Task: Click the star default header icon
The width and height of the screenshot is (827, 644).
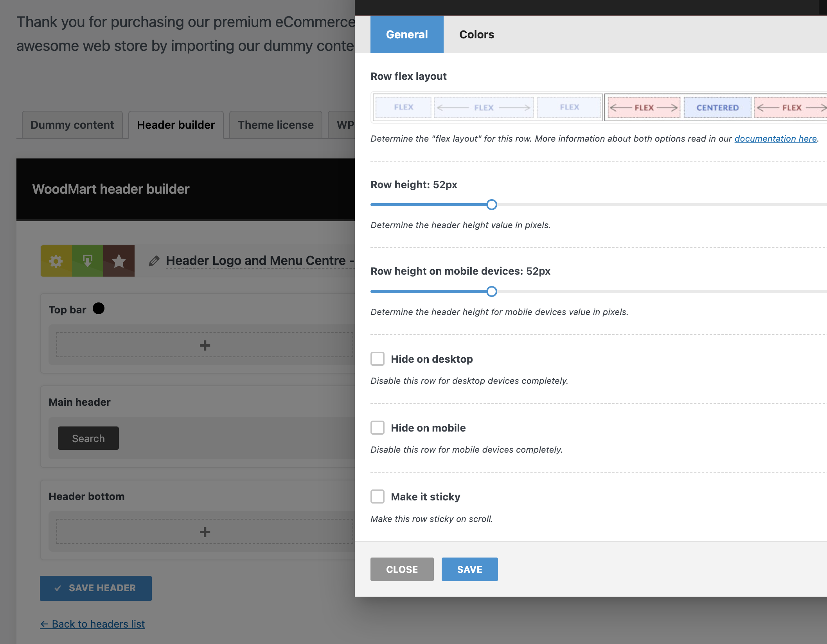Action: [119, 261]
